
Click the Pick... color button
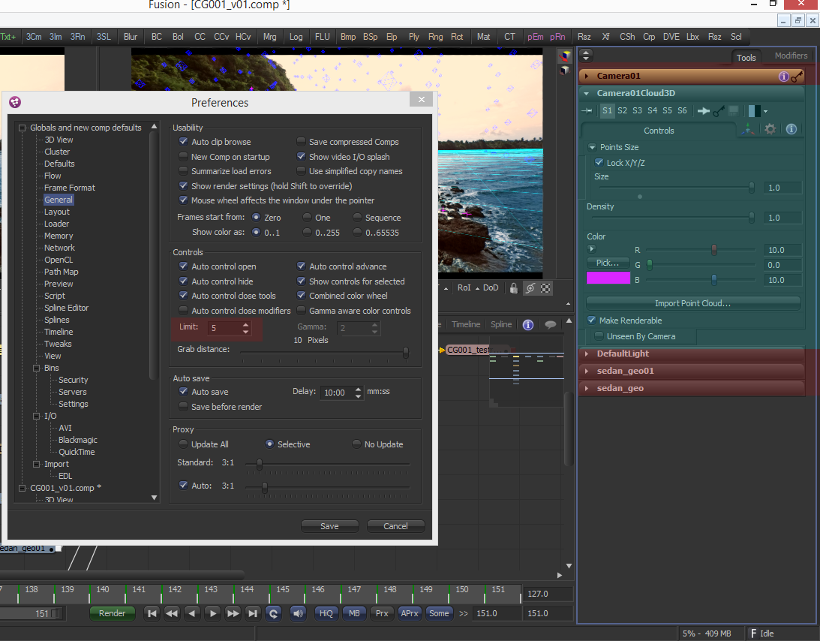pos(608,263)
